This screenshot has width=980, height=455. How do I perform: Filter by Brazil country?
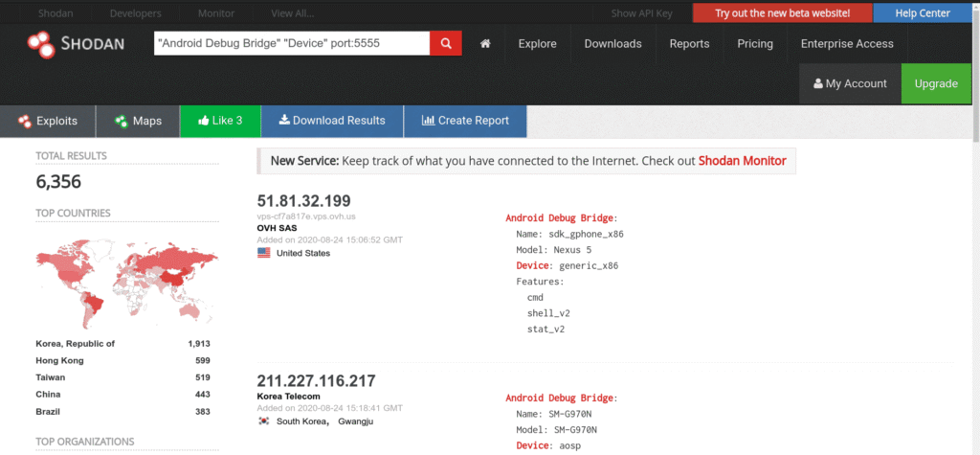[48, 411]
